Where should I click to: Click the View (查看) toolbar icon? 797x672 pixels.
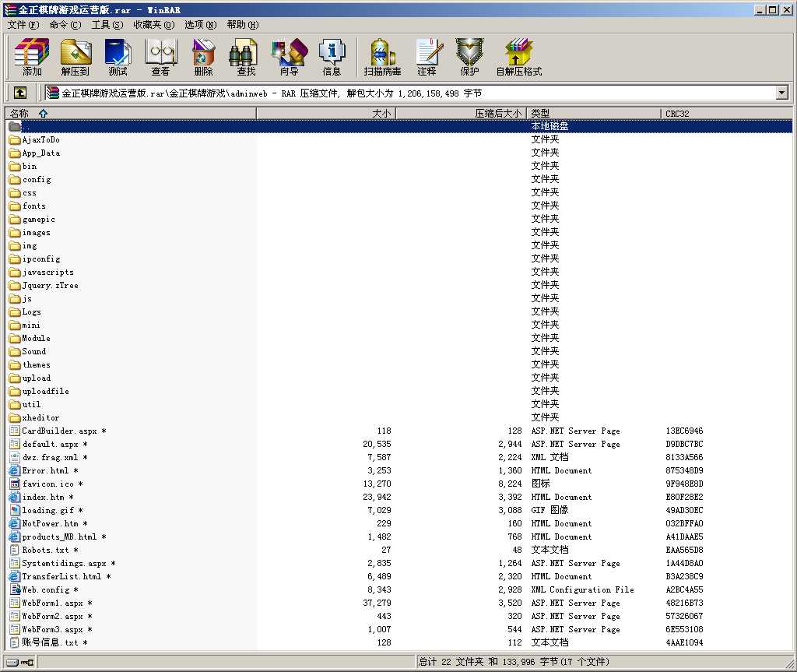[x=160, y=57]
